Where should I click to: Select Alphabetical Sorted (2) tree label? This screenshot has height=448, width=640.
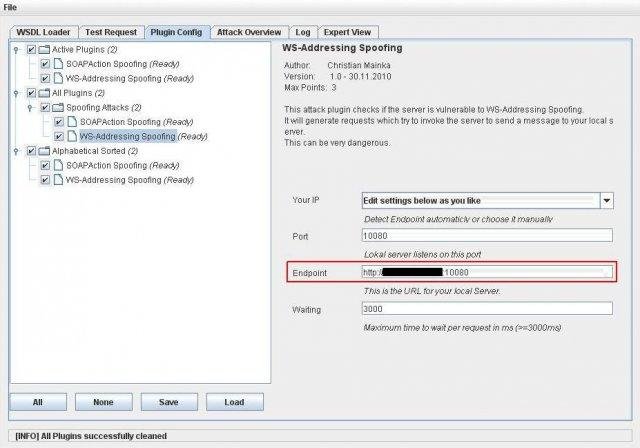tap(95, 151)
